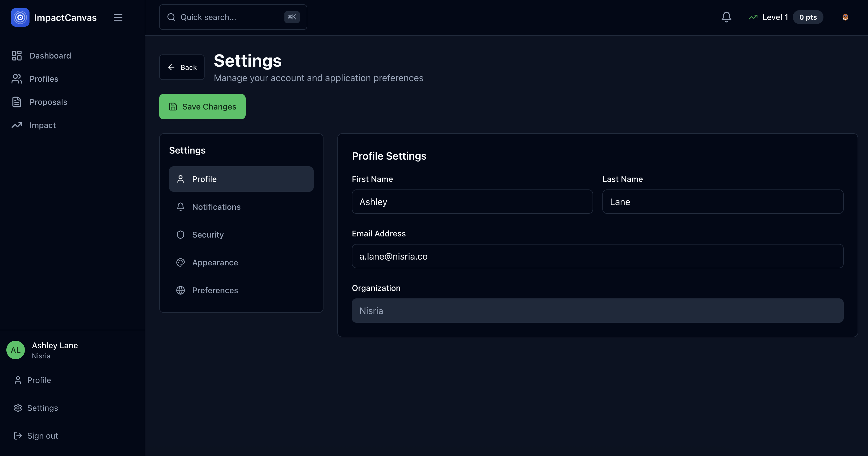Click the AL avatar circle in sidebar
The width and height of the screenshot is (868, 456).
(16, 350)
